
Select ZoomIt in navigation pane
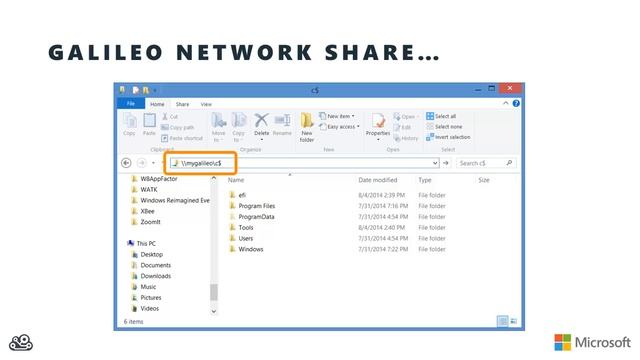point(146,222)
